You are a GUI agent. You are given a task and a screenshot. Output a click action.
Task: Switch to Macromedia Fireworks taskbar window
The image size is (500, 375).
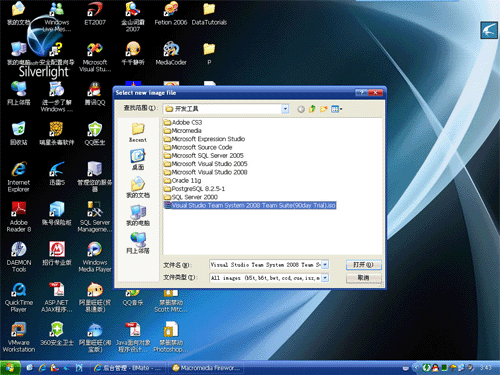206,368
